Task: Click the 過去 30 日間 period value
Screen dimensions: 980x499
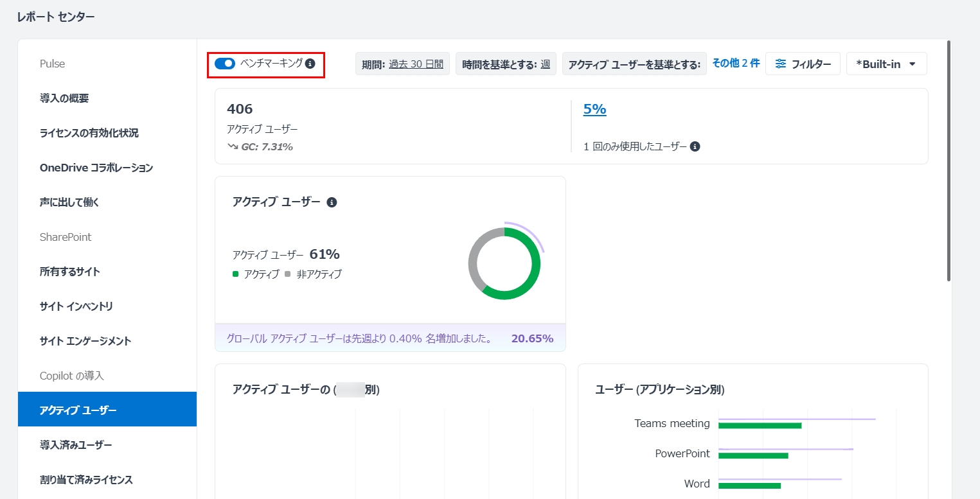Action: 416,64
